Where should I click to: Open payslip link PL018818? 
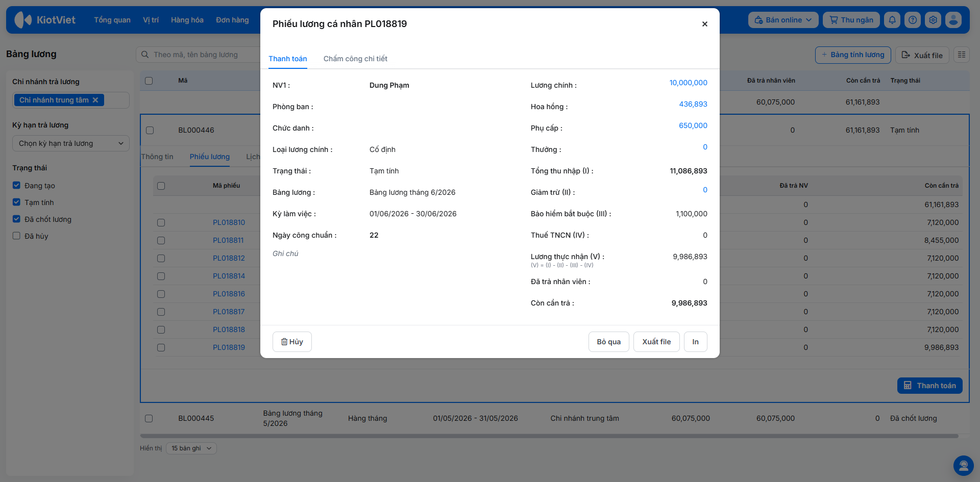[229, 329]
